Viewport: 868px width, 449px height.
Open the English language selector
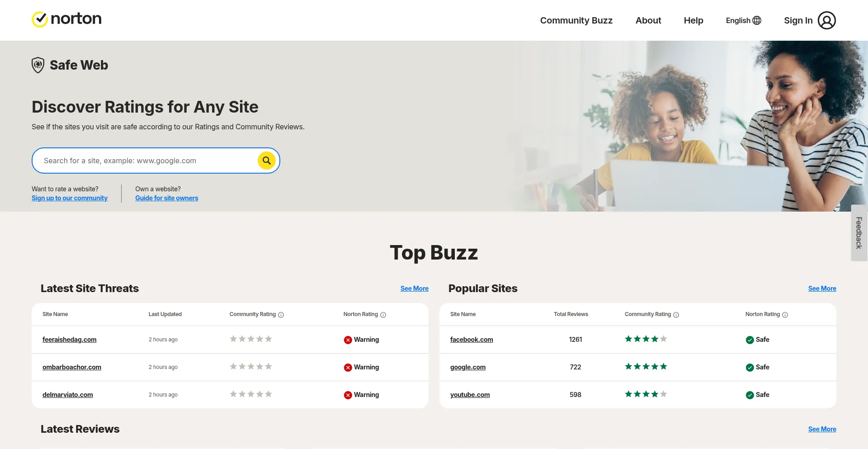coord(743,20)
